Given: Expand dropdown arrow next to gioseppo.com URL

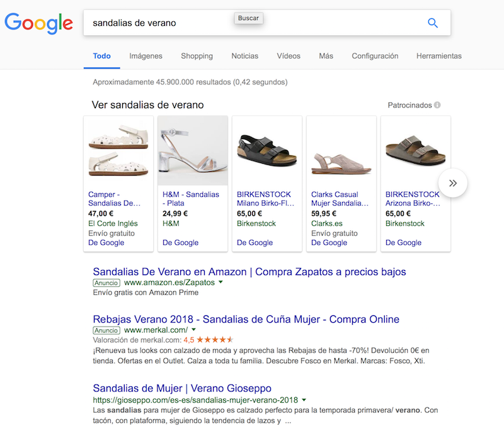Looking at the screenshot, I should pyautogui.click(x=304, y=400).
